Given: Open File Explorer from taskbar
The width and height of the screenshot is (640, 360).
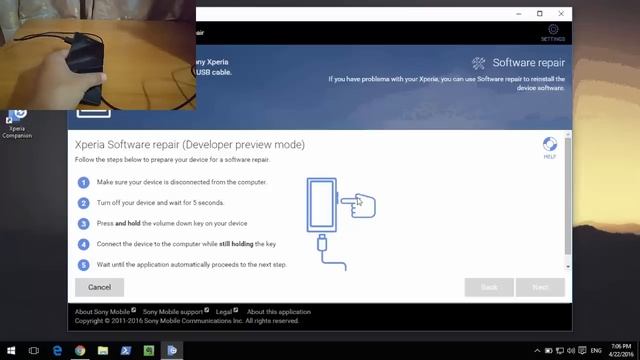Looking at the screenshot, I should click(103, 351).
